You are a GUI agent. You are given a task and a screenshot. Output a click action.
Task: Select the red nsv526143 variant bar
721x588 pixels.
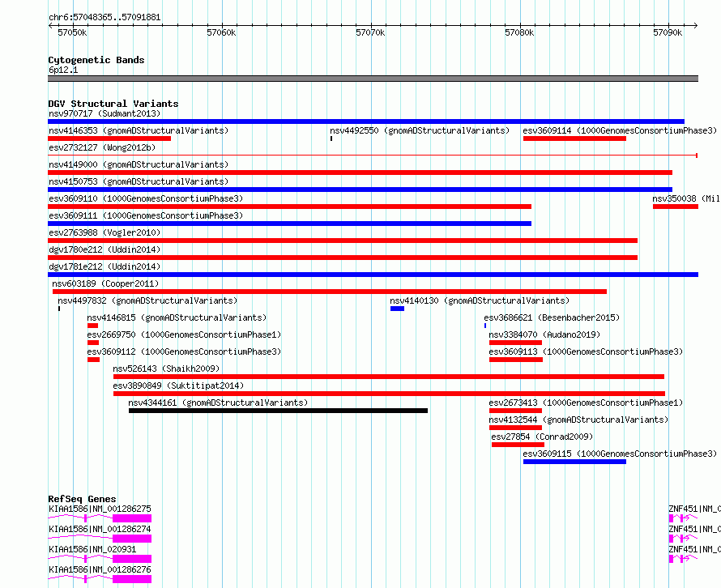(x=389, y=377)
